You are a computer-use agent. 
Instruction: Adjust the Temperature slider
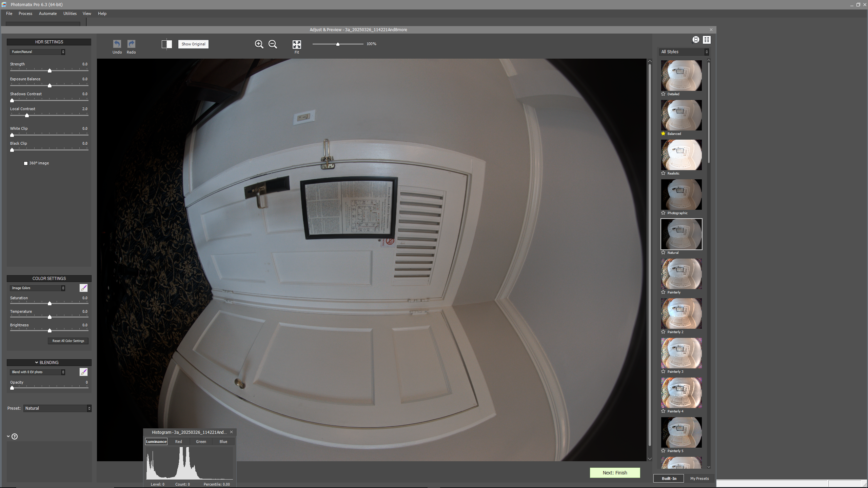(50, 317)
